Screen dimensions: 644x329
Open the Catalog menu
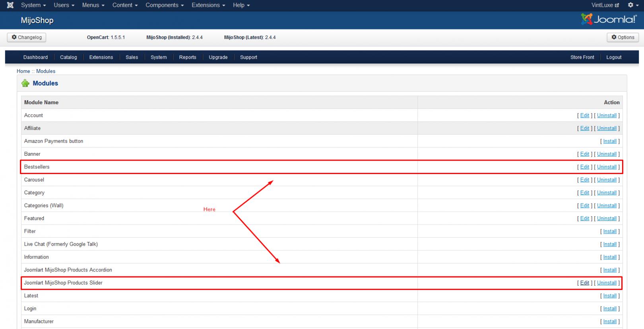pos(68,57)
